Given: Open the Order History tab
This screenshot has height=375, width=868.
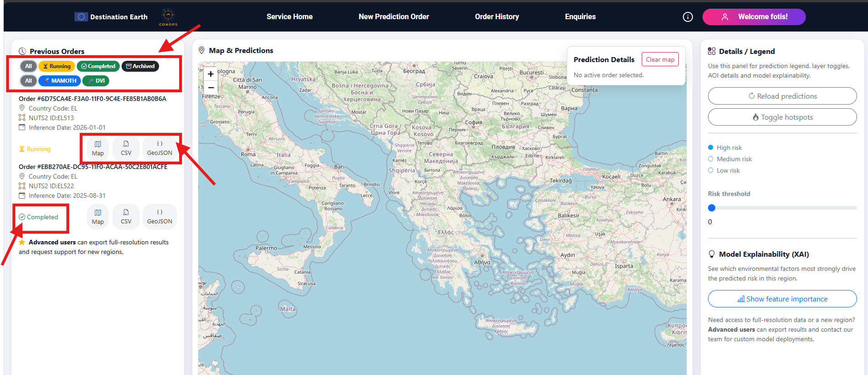Looking at the screenshot, I should (x=497, y=17).
